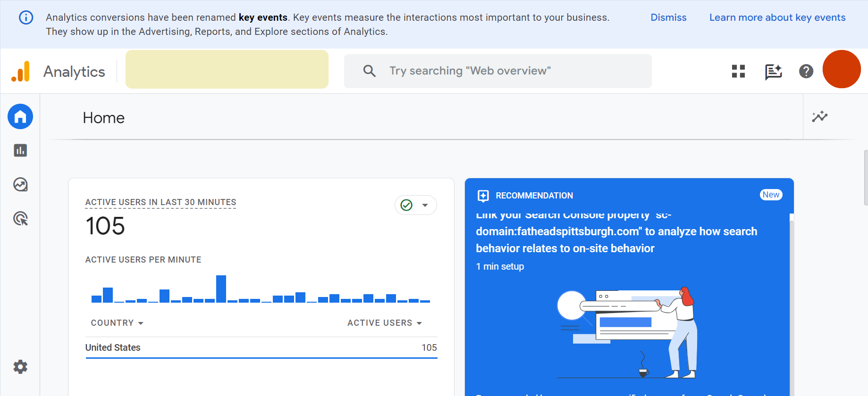This screenshot has width=868, height=396.
Task: Click the Try searching "Web overview" search field
Action: 498,71
